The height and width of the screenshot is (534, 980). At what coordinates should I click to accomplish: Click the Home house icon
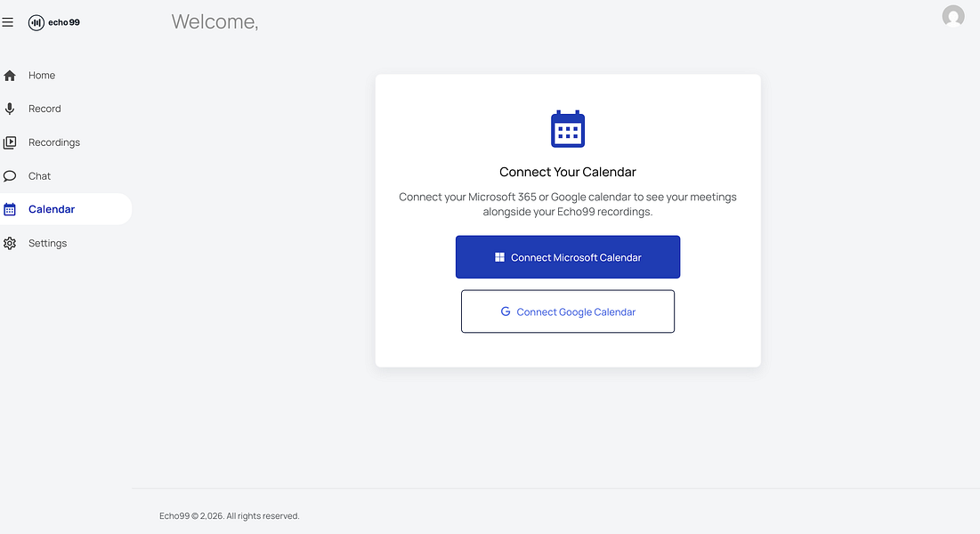click(10, 76)
